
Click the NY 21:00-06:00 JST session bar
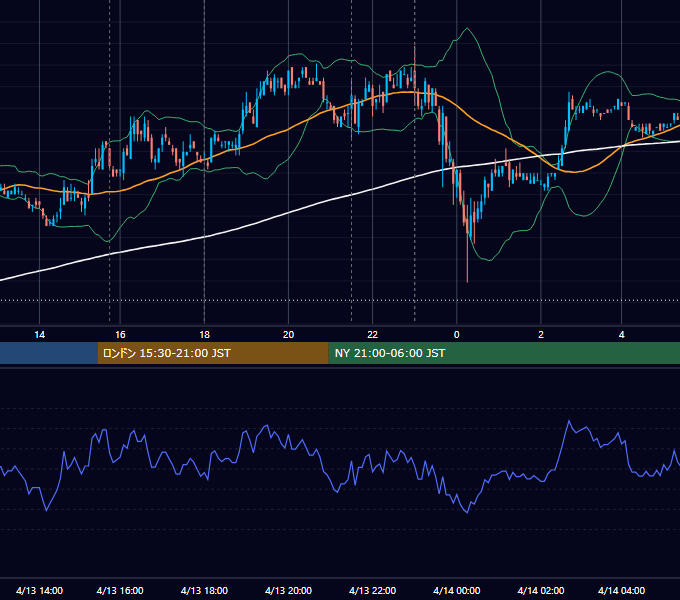[x=504, y=353]
